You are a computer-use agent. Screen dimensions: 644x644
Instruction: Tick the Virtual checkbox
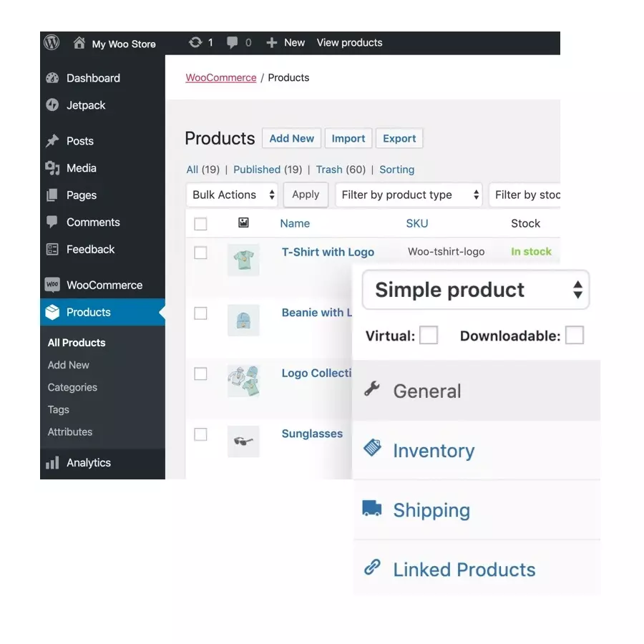point(429,335)
